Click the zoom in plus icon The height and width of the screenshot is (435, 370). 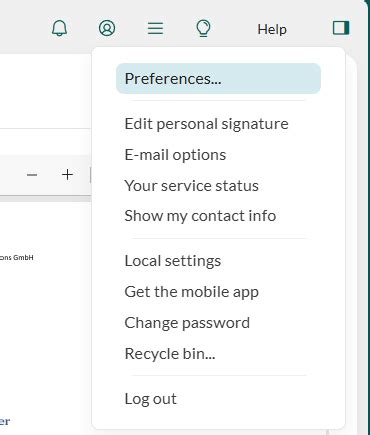(x=67, y=174)
